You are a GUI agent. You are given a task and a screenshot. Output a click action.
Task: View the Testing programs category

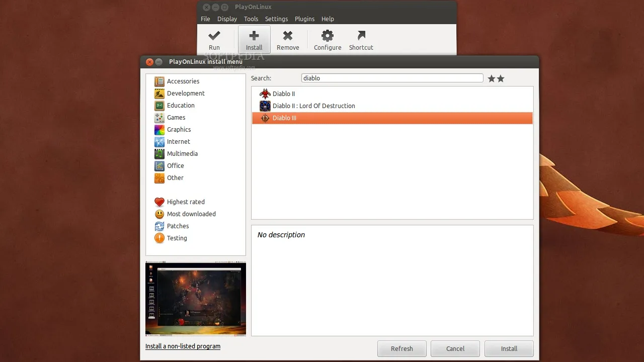coord(177,238)
